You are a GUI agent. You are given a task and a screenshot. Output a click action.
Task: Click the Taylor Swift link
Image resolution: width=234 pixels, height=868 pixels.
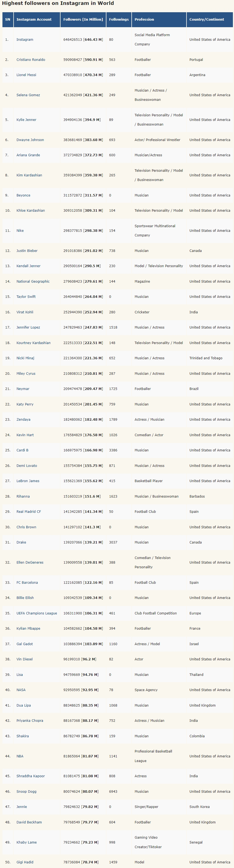point(26,296)
